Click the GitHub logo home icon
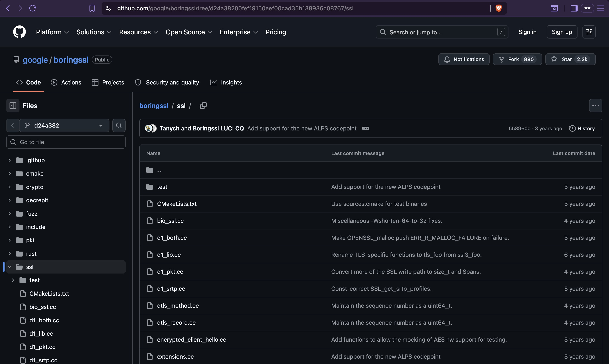Image resolution: width=609 pixels, height=364 pixels. point(19,32)
